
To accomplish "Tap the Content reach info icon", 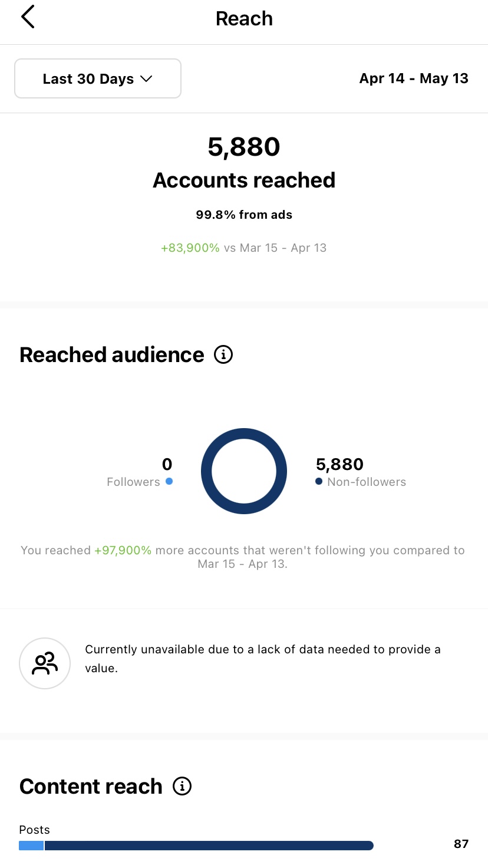I will click(182, 786).
